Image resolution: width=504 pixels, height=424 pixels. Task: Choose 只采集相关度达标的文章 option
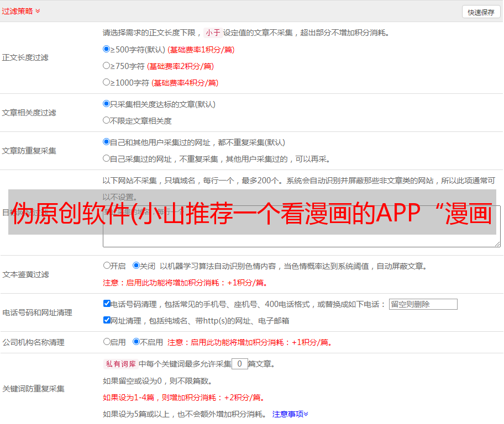(107, 104)
